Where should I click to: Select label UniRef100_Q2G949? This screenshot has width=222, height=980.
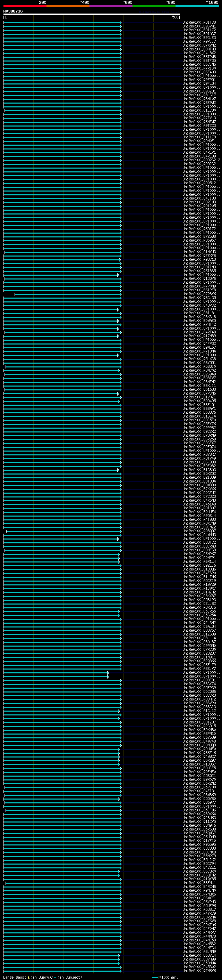pyautogui.click(x=199, y=374)
